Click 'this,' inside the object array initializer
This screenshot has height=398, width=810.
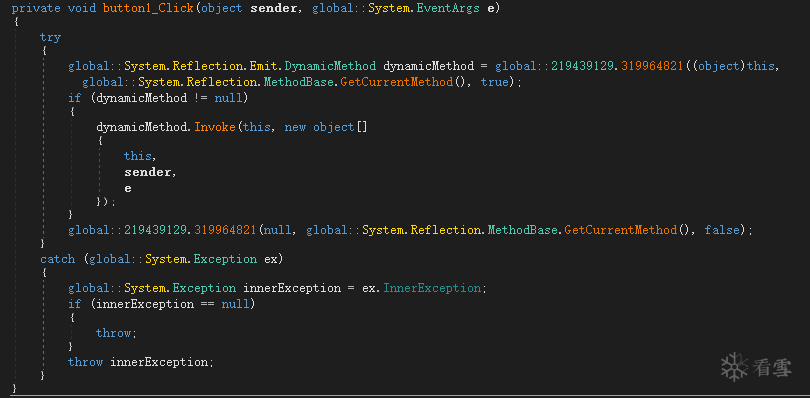[x=140, y=156]
